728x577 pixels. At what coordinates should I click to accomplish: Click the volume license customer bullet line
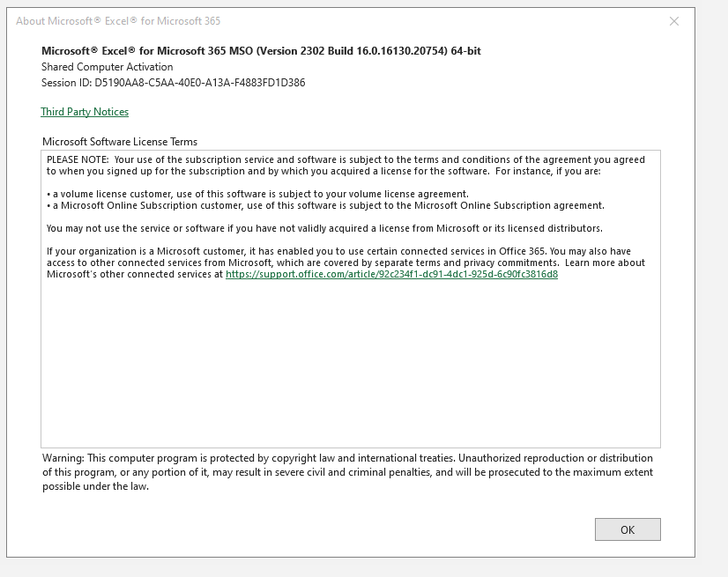tap(257, 194)
